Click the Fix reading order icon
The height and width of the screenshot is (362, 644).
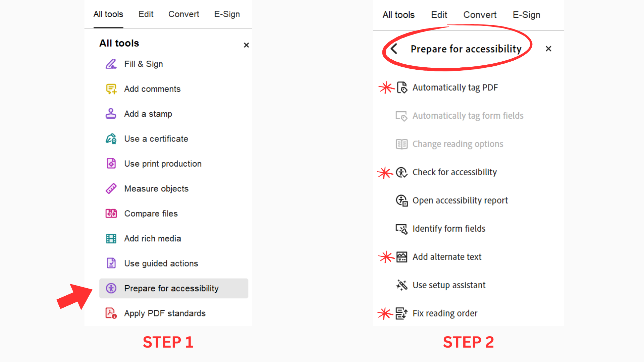401,313
